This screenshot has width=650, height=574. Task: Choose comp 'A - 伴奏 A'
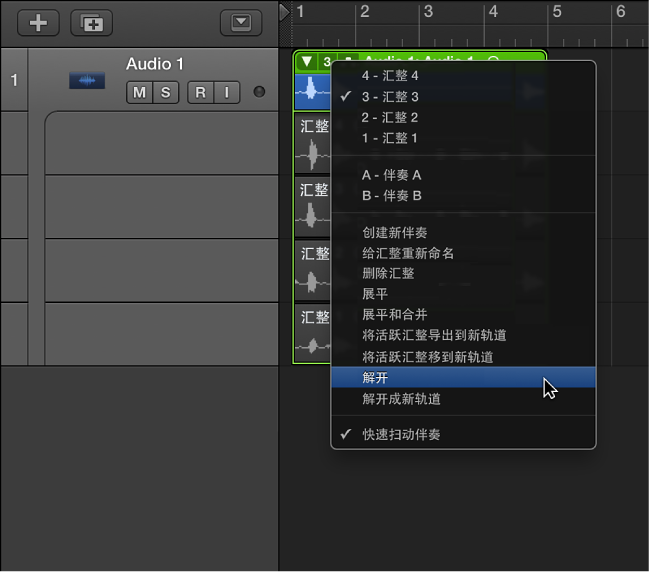[x=463, y=175]
